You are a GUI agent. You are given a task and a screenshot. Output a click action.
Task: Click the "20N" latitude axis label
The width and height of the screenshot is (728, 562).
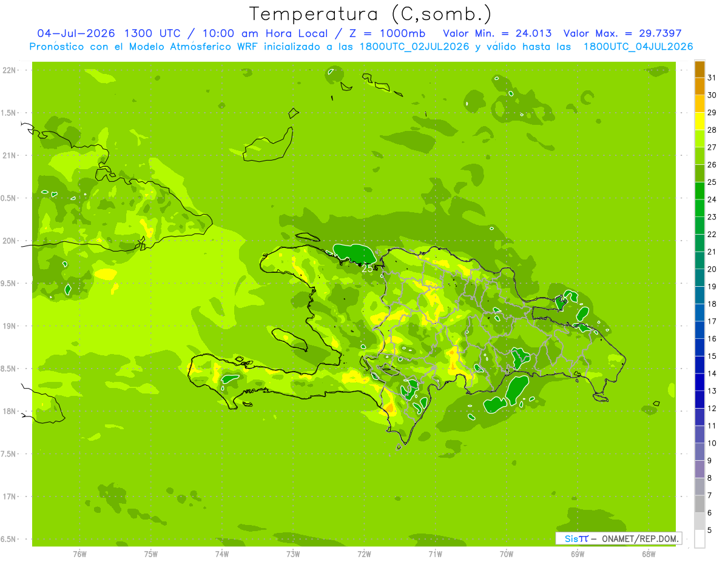click(10, 241)
